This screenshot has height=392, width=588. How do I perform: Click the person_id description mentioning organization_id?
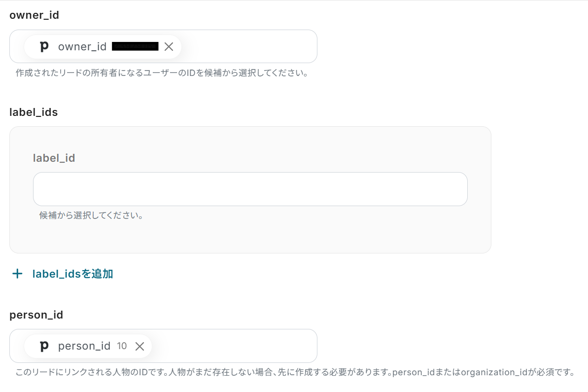click(x=294, y=372)
